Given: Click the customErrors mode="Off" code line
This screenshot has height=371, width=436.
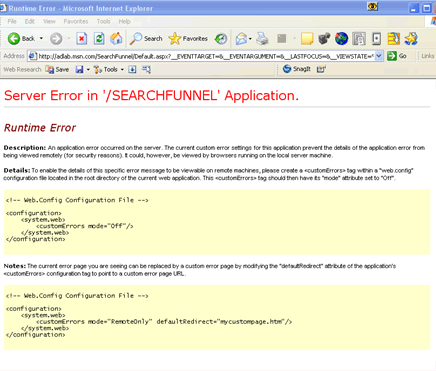Looking at the screenshot, I should [x=85, y=226].
